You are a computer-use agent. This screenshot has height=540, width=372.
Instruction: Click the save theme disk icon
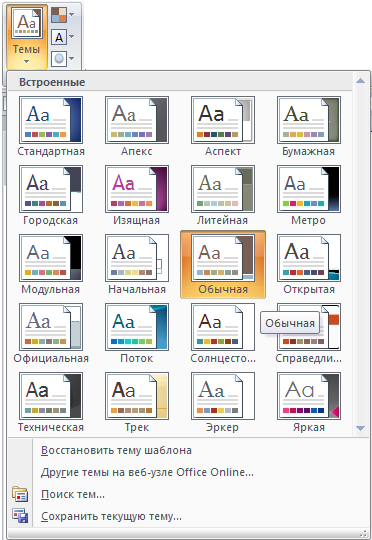point(20,516)
